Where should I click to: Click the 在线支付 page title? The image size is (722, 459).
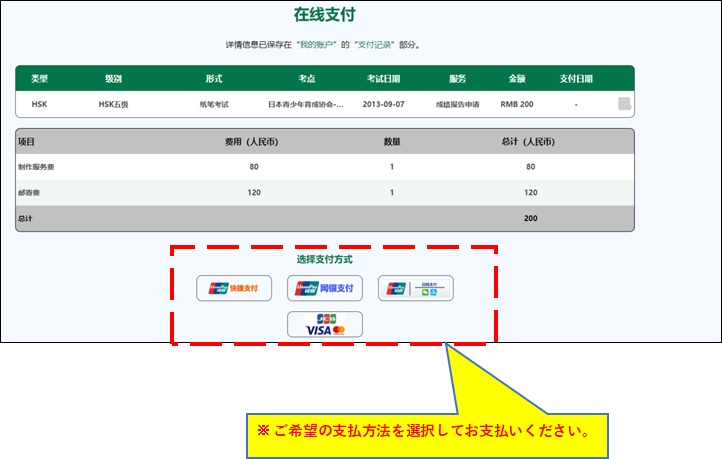[x=324, y=15]
